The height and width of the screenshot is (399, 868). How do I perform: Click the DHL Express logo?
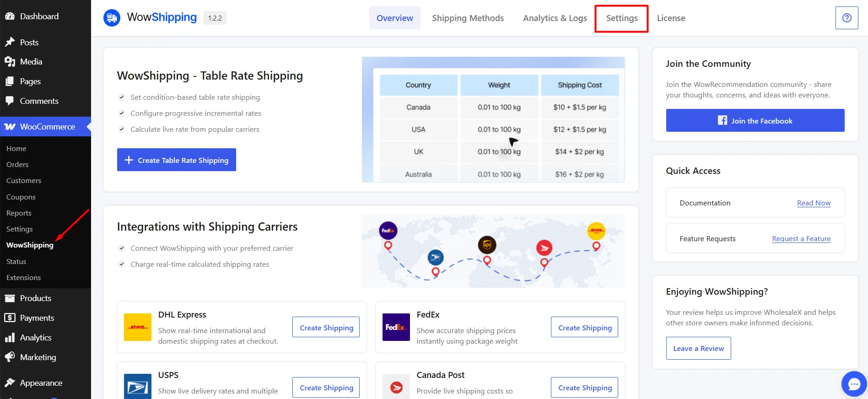pyautogui.click(x=138, y=327)
